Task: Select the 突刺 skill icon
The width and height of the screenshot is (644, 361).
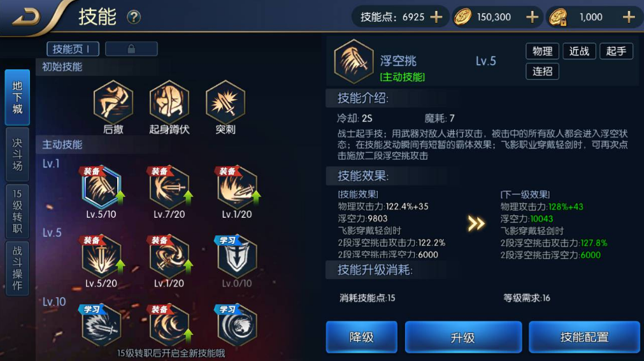Action: coord(225,103)
